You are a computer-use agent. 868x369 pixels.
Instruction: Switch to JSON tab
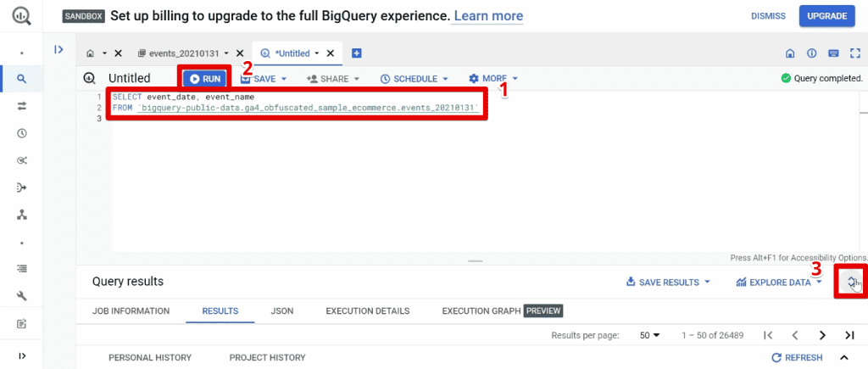pyautogui.click(x=282, y=310)
